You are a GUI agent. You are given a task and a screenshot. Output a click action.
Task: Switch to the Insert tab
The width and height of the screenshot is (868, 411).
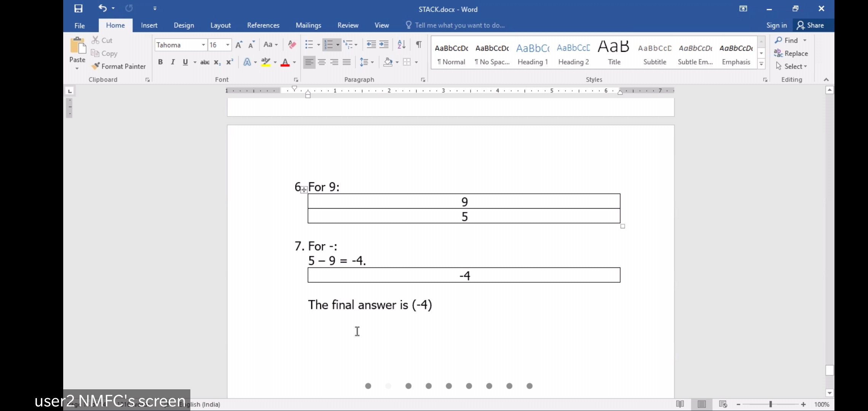click(x=149, y=25)
